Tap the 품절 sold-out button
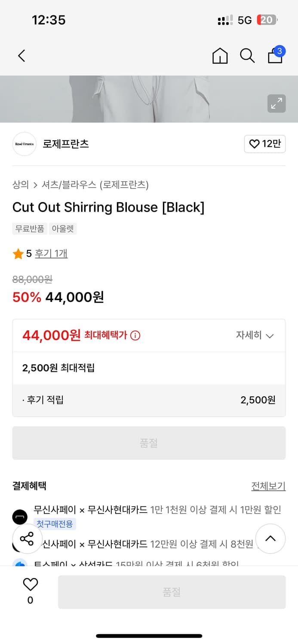This screenshot has width=298, height=644. point(149,443)
